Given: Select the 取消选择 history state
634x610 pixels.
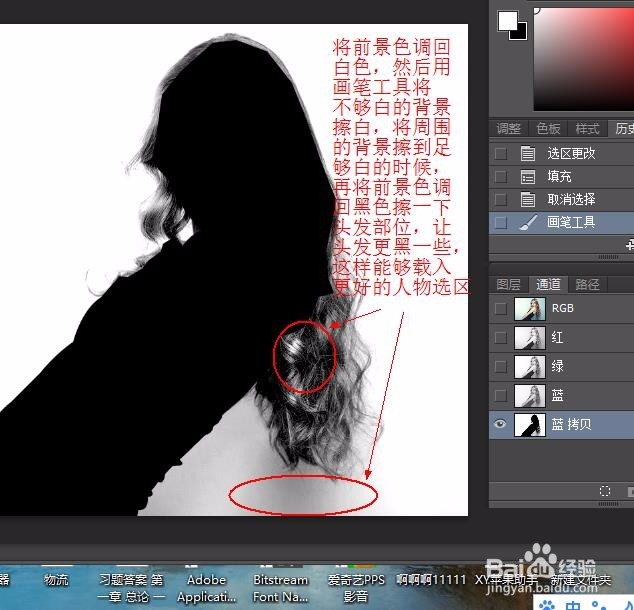Looking at the screenshot, I should 571,199.
